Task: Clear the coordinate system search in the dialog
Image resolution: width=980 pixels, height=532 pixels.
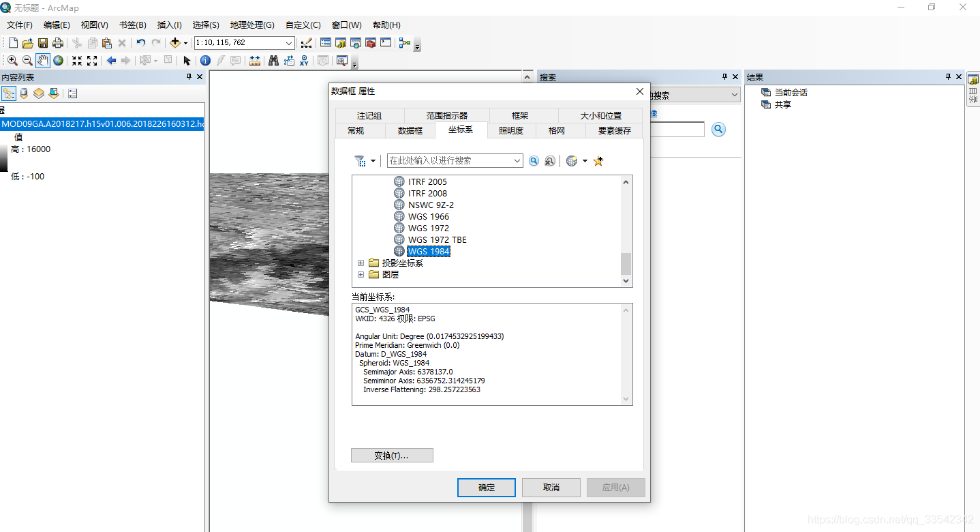Action: click(x=550, y=161)
